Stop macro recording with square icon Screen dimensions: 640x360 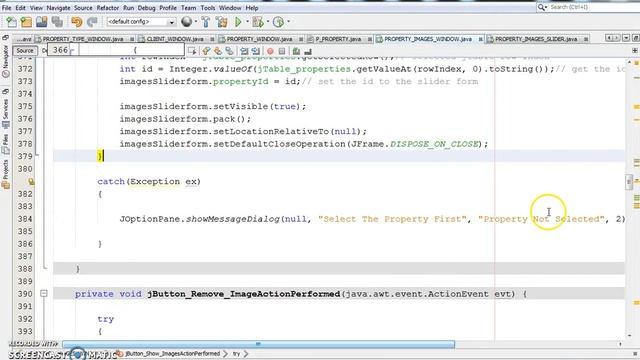282,51
